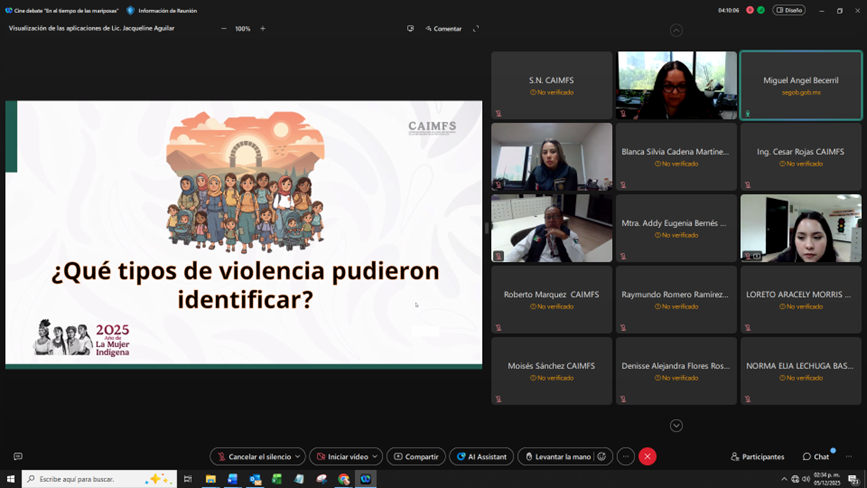This screenshot has width=867, height=488.
Task: Zoom out with the minus icon
Action: (224, 29)
